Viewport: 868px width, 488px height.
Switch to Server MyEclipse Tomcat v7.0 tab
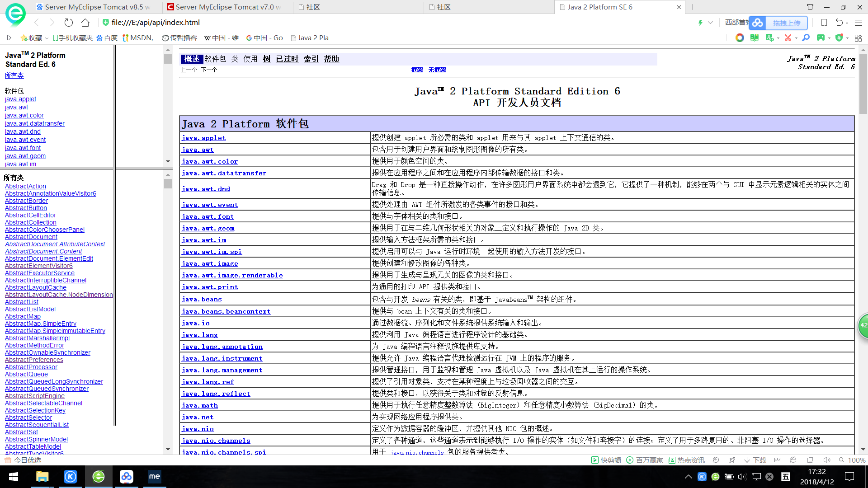click(223, 7)
